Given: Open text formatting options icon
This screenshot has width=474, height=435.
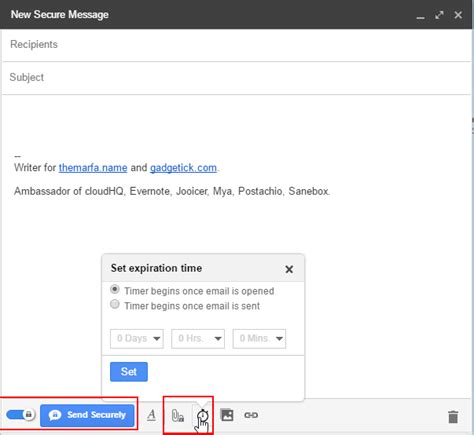Looking at the screenshot, I should [x=151, y=415].
